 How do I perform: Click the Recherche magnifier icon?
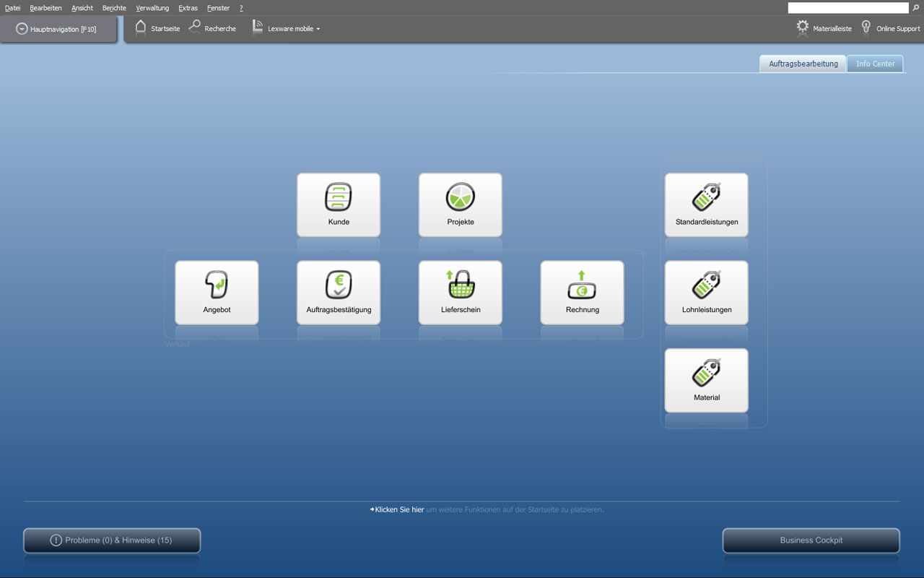[194, 27]
